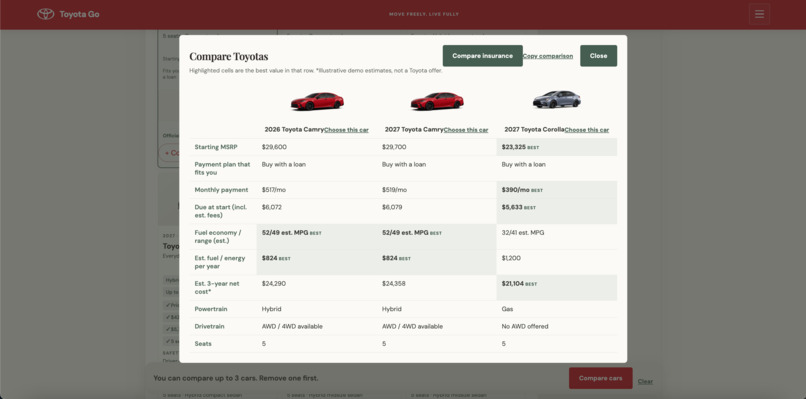Choose the 2026 Toyota Camry car
Image resolution: width=806 pixels, height=399 pixels.
point(346,130)
